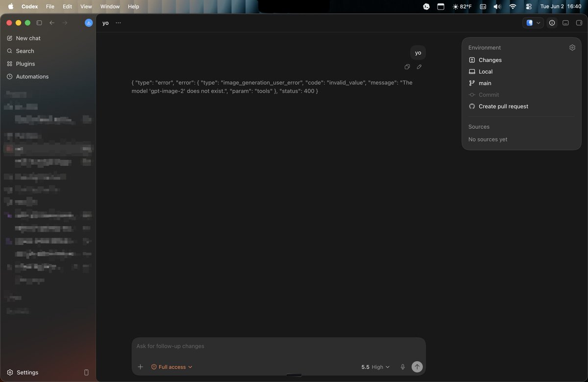Open Control Center in menu bar
The width and height of the screenshot is (588, 382).
click(529, 6)
